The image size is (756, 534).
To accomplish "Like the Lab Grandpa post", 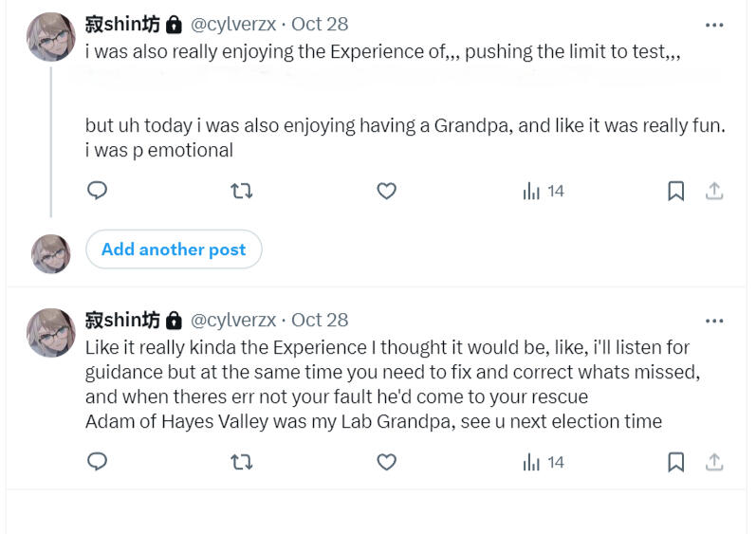I will (386, 462).
